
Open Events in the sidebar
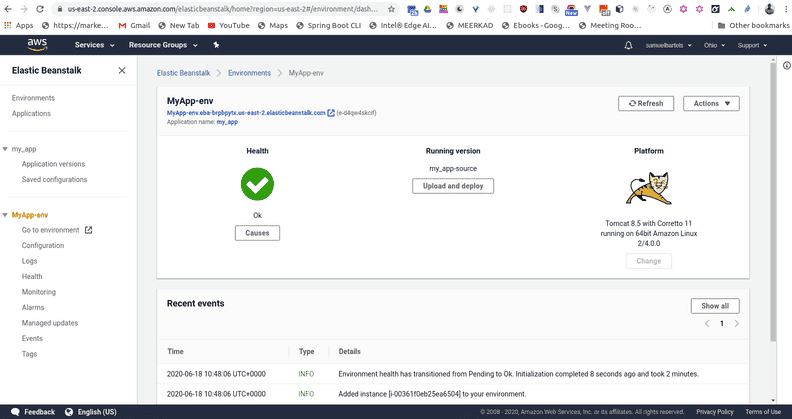[32, 339]
